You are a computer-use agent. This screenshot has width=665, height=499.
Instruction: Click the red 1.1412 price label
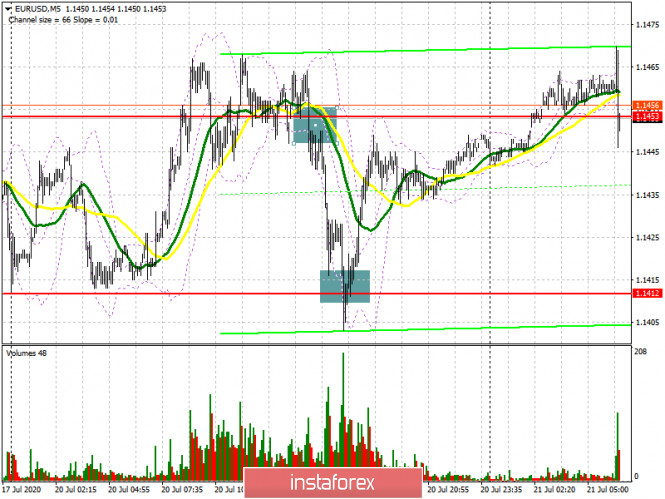(647, 293)
